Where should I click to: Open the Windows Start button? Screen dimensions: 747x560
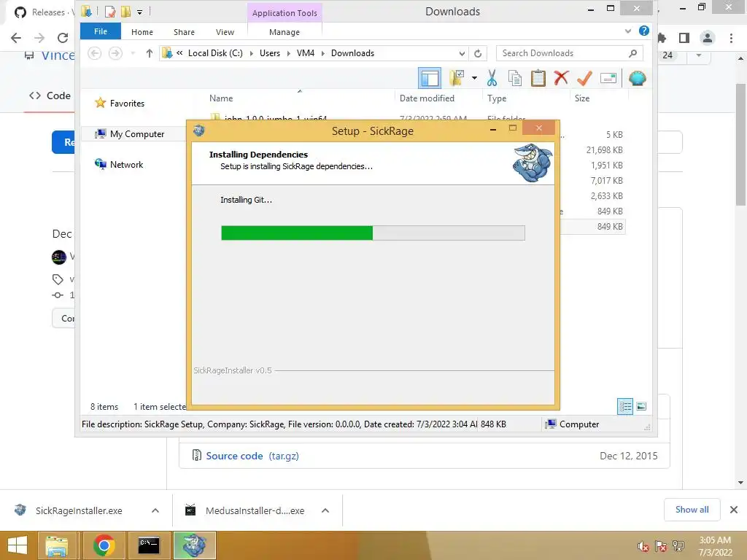click(x=18, y=545)
